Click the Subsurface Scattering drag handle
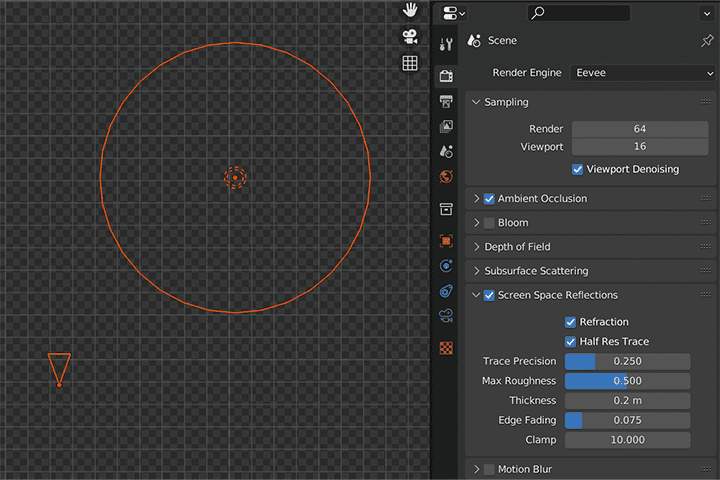The height and width of the screenshot is (480, 720). tap(706, 271)
